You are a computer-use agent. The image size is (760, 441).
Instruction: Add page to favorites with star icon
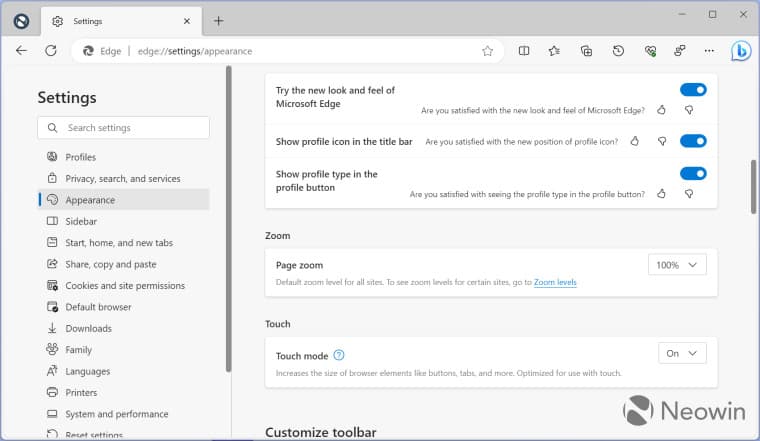487,51
